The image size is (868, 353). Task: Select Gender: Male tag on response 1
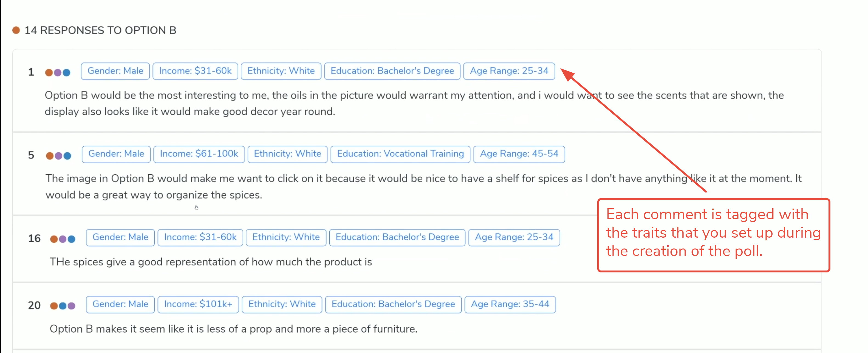coord(115,71)
